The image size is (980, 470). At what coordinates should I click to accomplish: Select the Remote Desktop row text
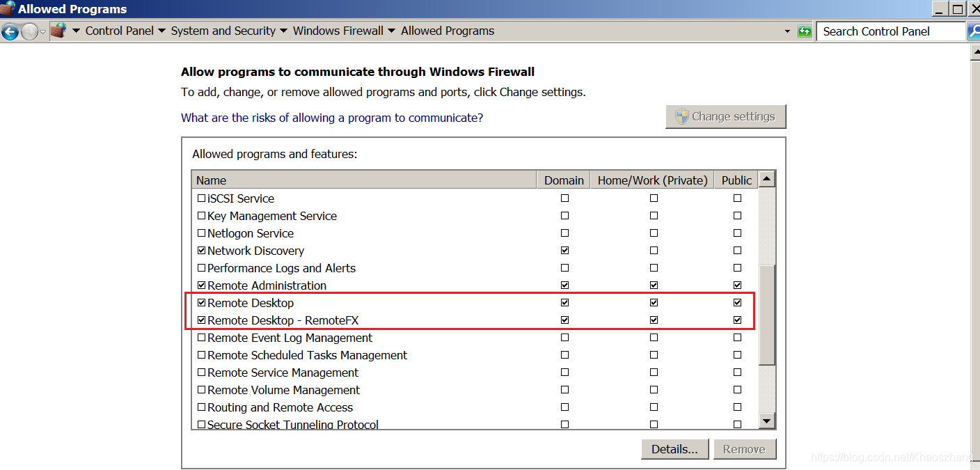[x=251, y=303]
